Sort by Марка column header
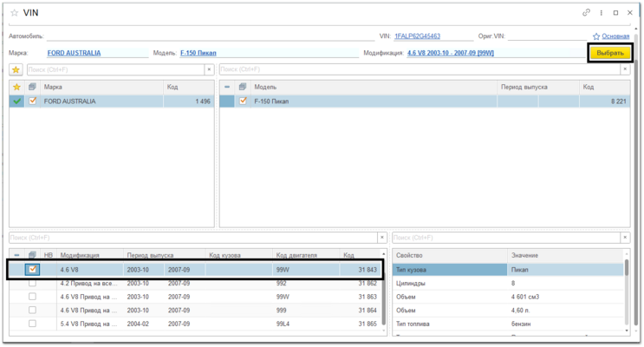644x347 pixels. (x=102, y=87)
